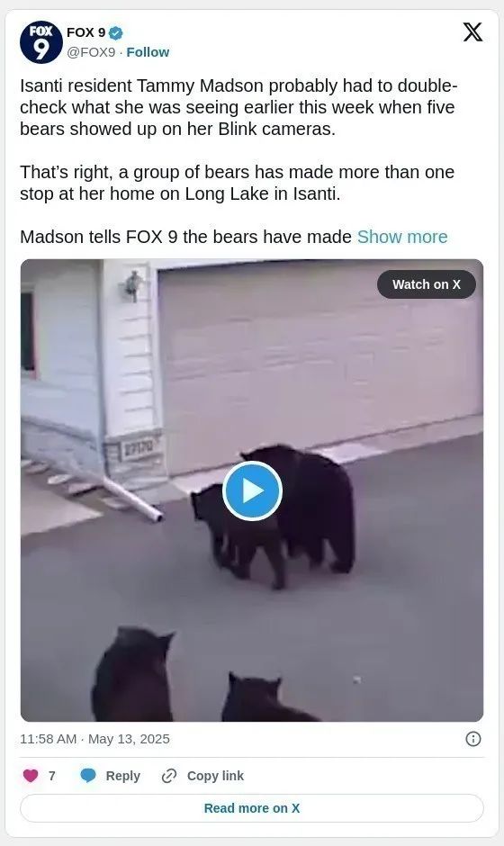504x846 pixels.
Task: Expand tweet text with Show more
Action: coord(402,237)
